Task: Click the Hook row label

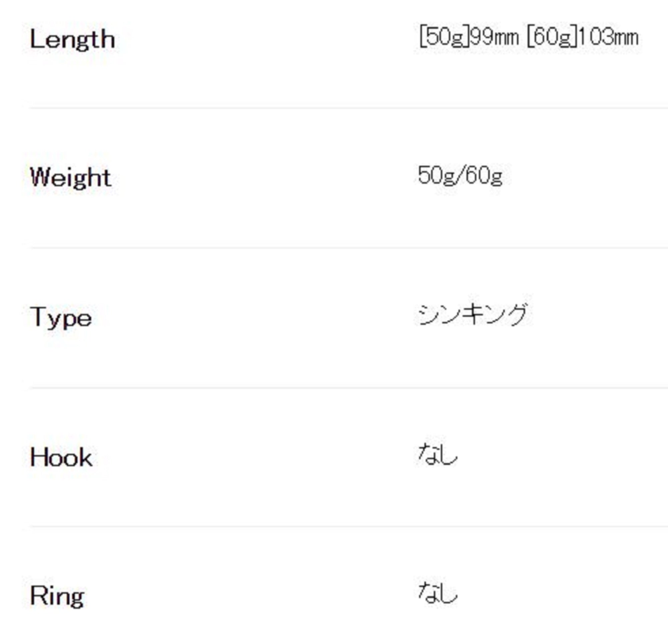Action: pyautogui.click(x=61, y=457)
